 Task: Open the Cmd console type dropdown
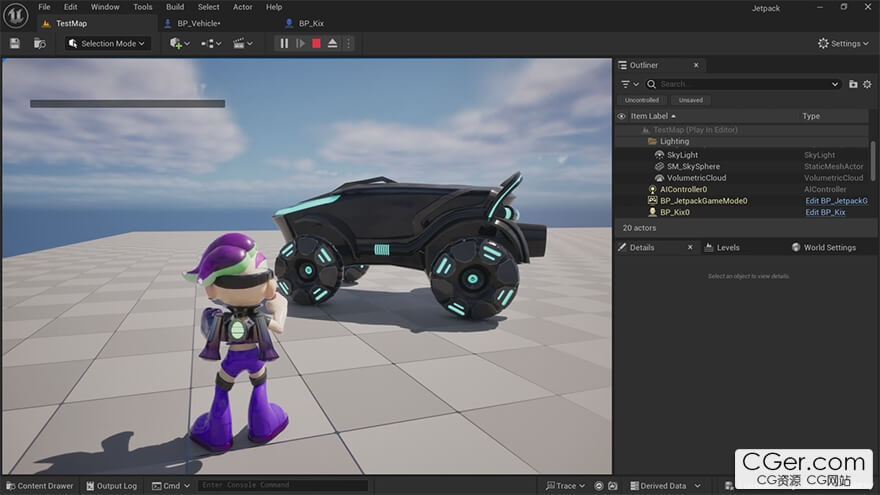point(171,486)
